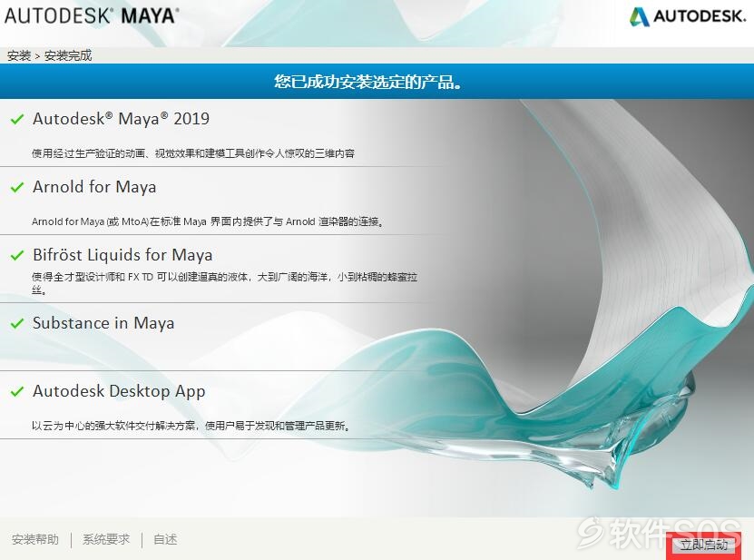Click the description text starting 以云为中心的强大软件
The width and height of the screenshot is (754, 560).
[x=191, y=426]
